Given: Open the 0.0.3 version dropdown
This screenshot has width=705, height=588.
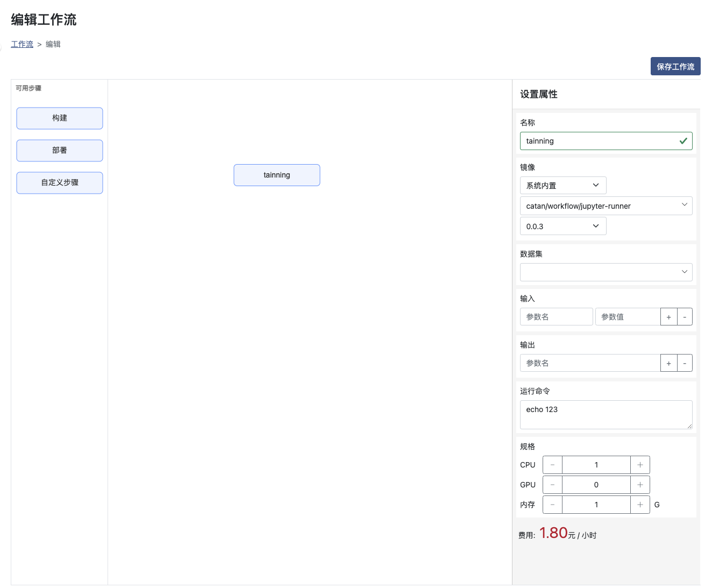Looking at the screenshot, I should [x=562, y=226].
